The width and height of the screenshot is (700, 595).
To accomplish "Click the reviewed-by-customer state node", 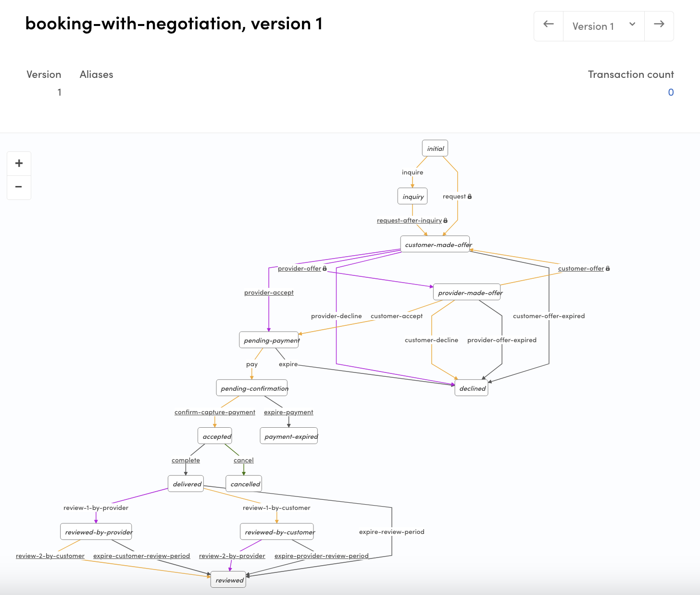I will tap(276, 532).
